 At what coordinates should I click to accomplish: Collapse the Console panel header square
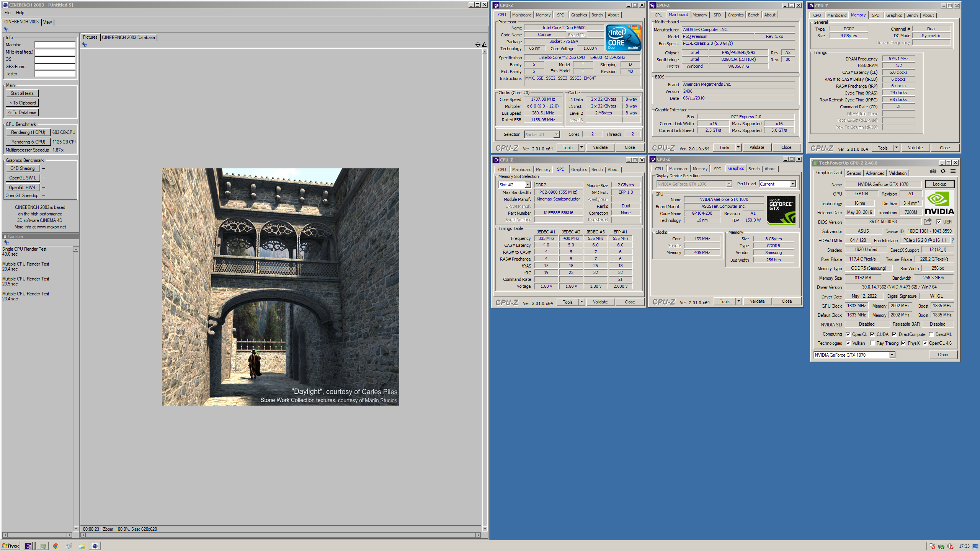(5, 236)
